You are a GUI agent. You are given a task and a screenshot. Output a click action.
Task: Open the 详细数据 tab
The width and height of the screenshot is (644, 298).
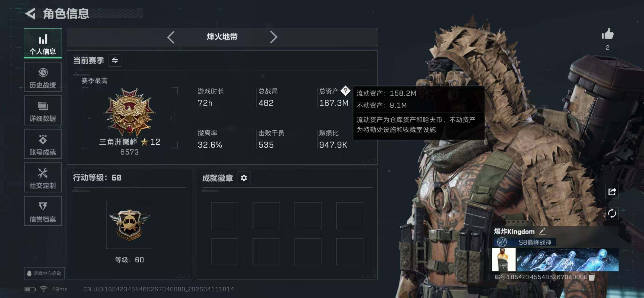43,111
